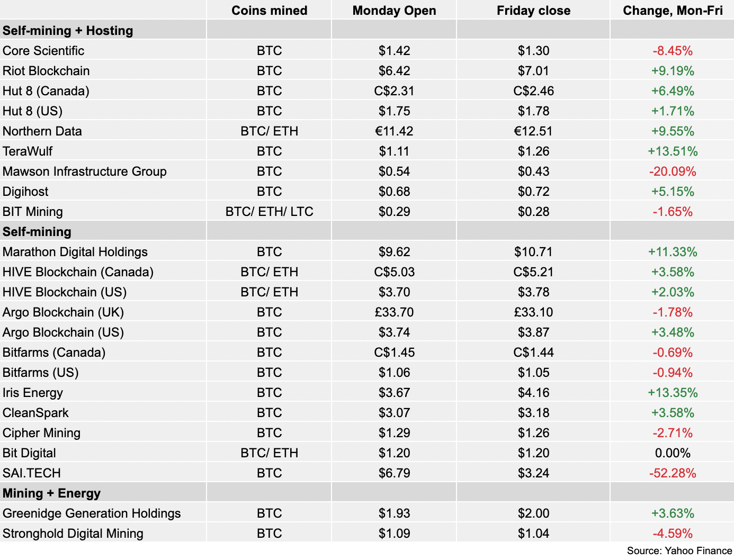734x560 pixels.
Task: Select SAI.TECH's -52.28% change value
Action: click(673, 473)
